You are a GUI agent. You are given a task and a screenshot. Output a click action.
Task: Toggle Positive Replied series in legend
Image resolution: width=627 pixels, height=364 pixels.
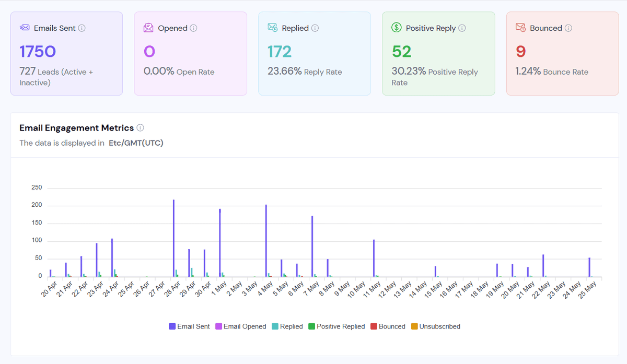click(336, 326)
